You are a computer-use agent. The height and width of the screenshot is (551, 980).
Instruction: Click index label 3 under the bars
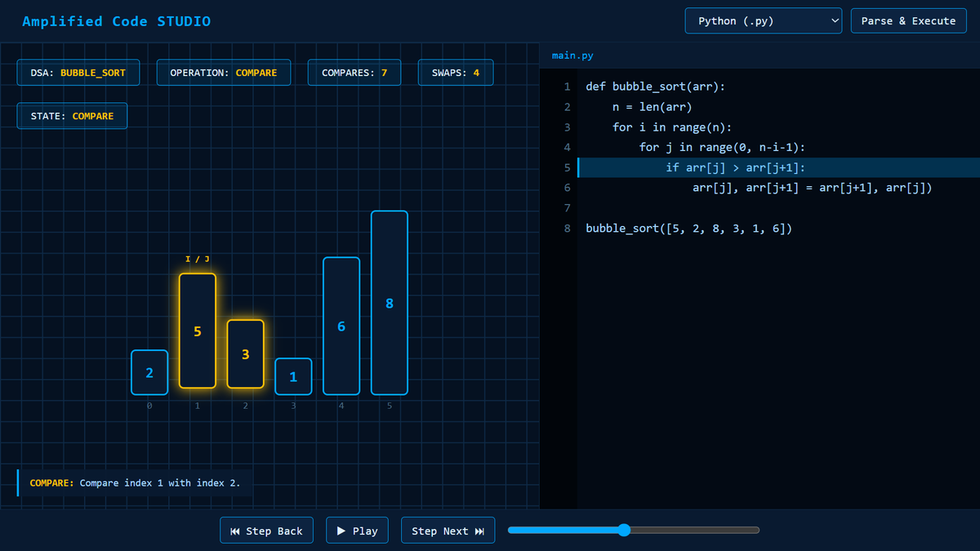pyautogui.click(x=293, y=405)
